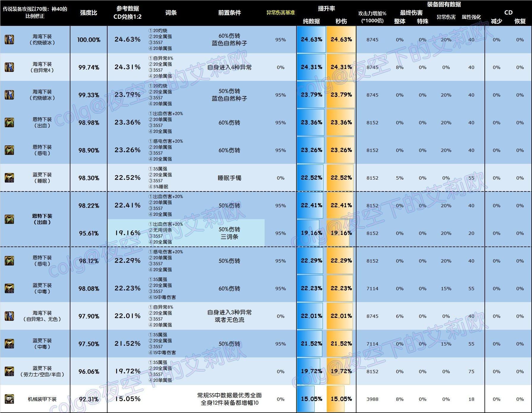
Task: Click the 攻击力增加% header
Action: tap(372, 17)
